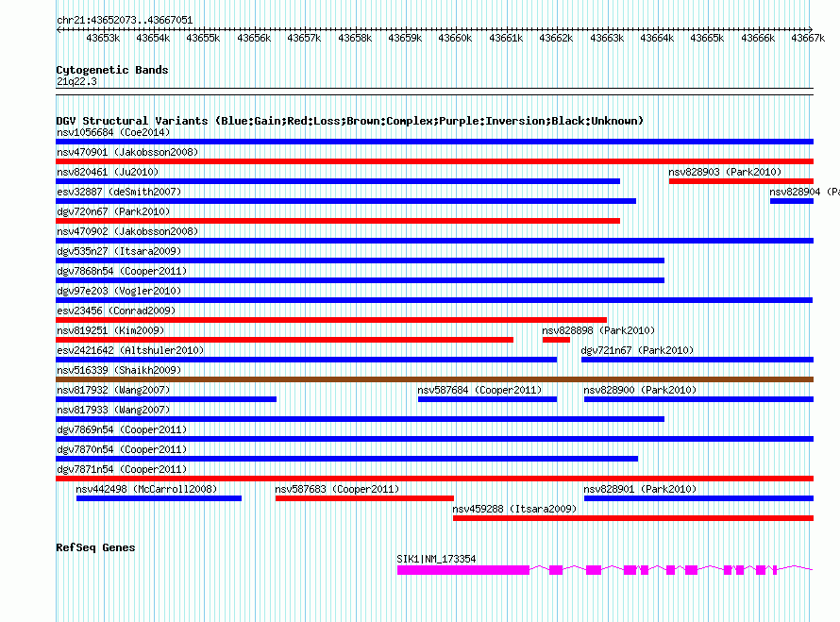The height and width of the screenshot is (622, 840).
Task: Click the chr21:43652073..43667051 coordinate label
Action: (x=125, y=20)
